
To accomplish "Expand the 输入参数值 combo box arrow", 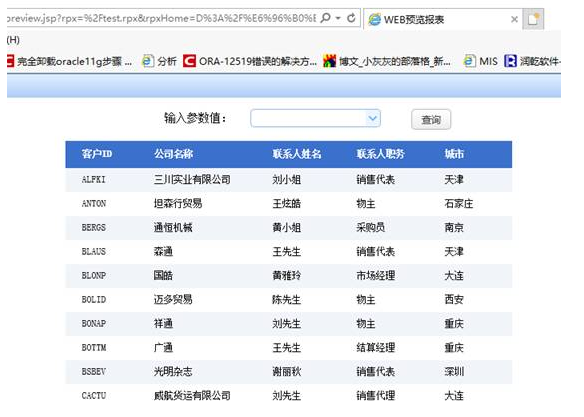I will (x=372, y=118).
